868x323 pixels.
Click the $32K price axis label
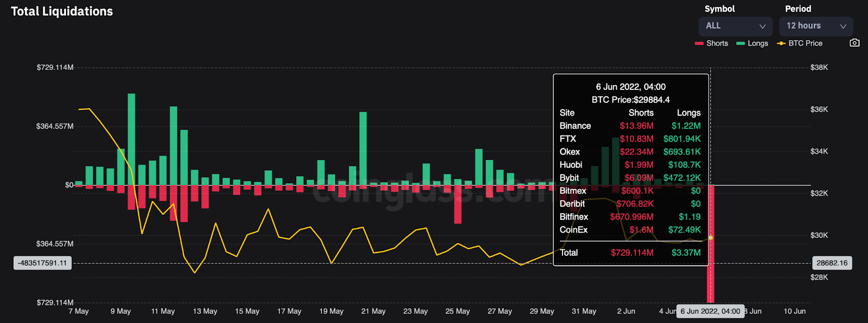819,193
